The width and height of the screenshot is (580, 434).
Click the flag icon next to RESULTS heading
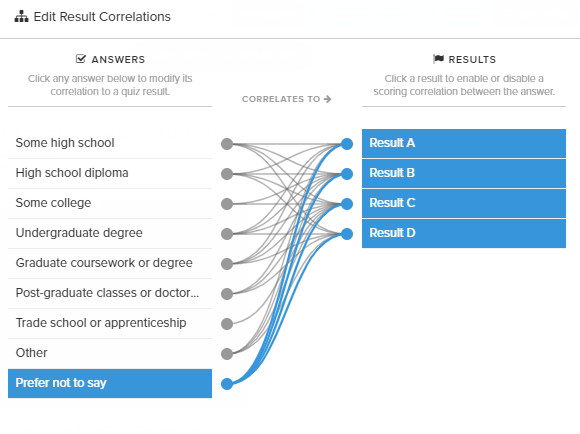438,59
